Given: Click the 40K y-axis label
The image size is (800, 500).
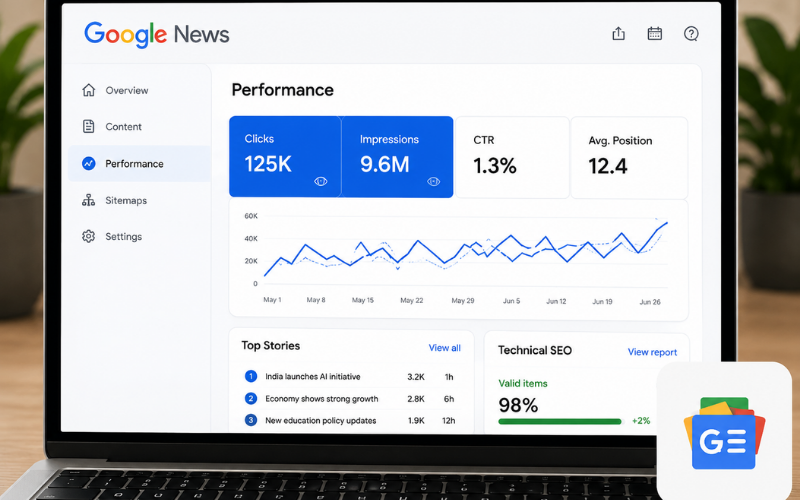Looking at the screenshot, I should coord(251,238).
